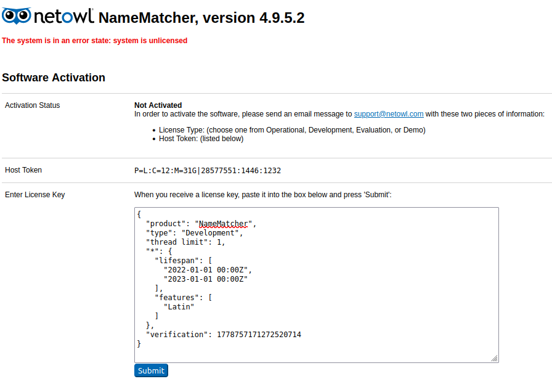Click the Host Token row label
This screenshot has height=392, width=552.
(23, 170)
